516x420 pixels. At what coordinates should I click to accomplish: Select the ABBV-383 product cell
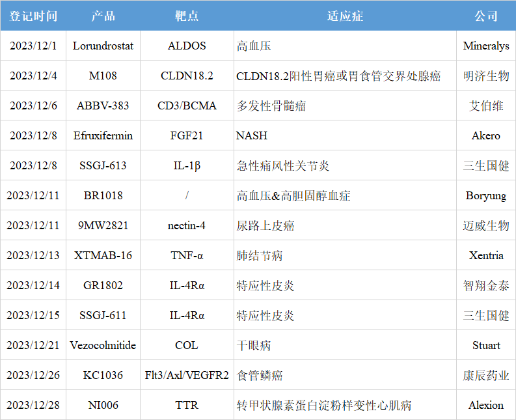[x=103, y=105]
